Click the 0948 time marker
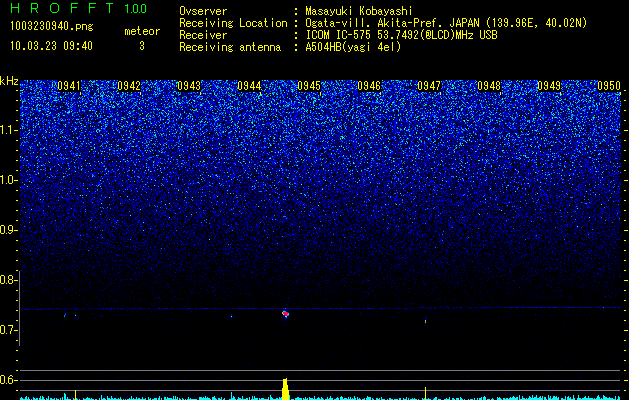This screenshot has height=400, width=629. click(x=489, y=86)
